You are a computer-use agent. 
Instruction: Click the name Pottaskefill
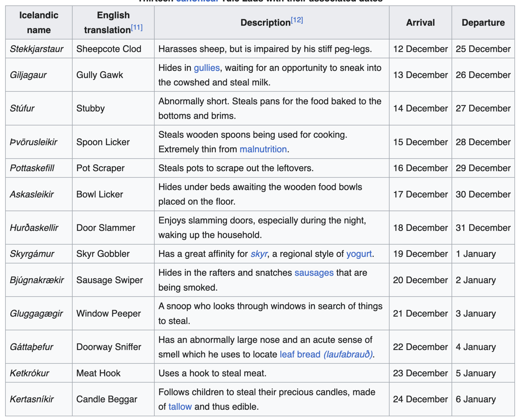point(32,168)
